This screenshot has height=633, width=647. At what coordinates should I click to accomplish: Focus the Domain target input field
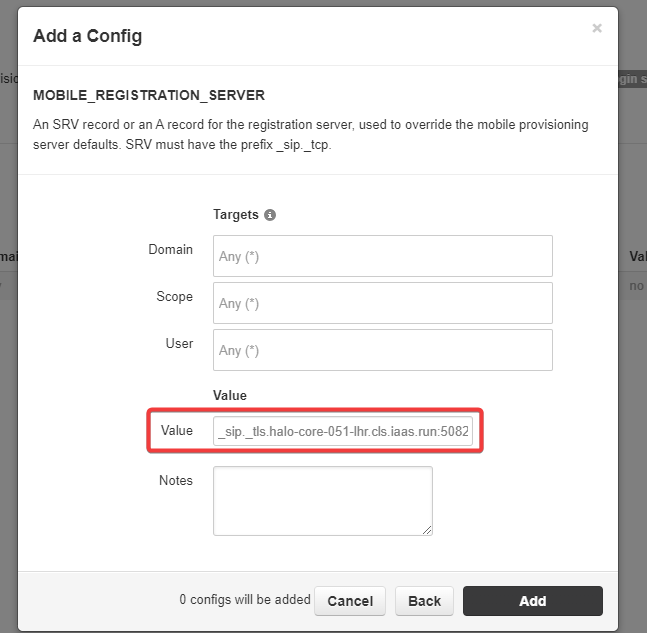(x=382, y=256)
